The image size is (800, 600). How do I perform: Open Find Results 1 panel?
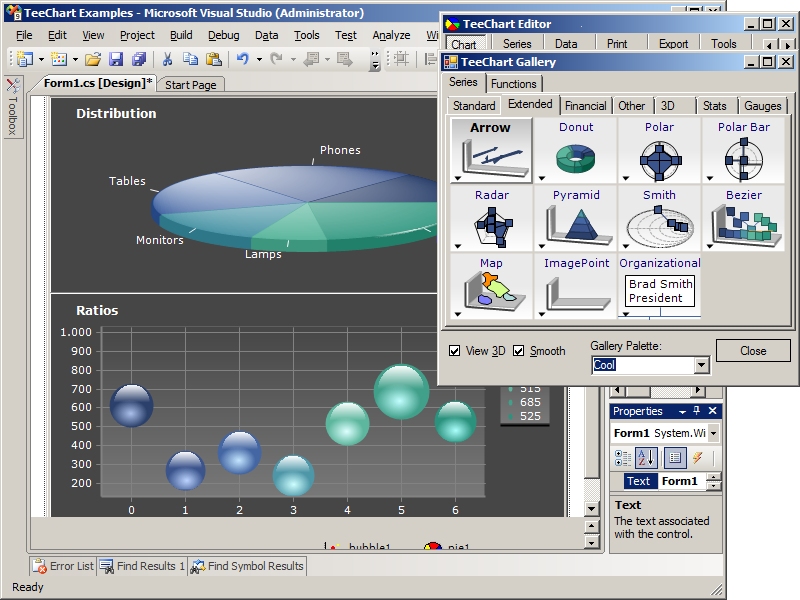pos(142,566)
